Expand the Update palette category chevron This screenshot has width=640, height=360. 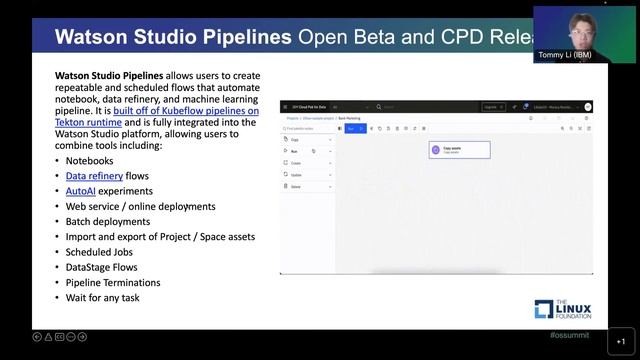330,175
